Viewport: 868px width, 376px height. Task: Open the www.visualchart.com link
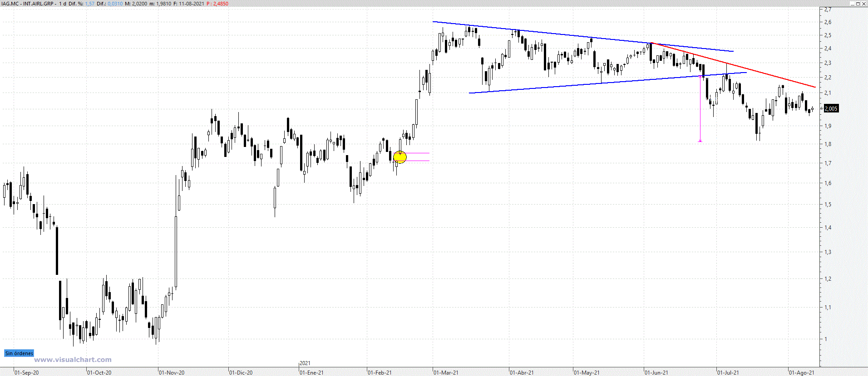point(73,360)
